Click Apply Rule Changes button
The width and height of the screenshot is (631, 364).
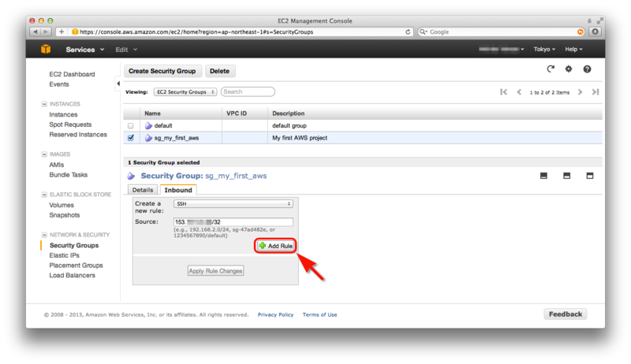215,271
